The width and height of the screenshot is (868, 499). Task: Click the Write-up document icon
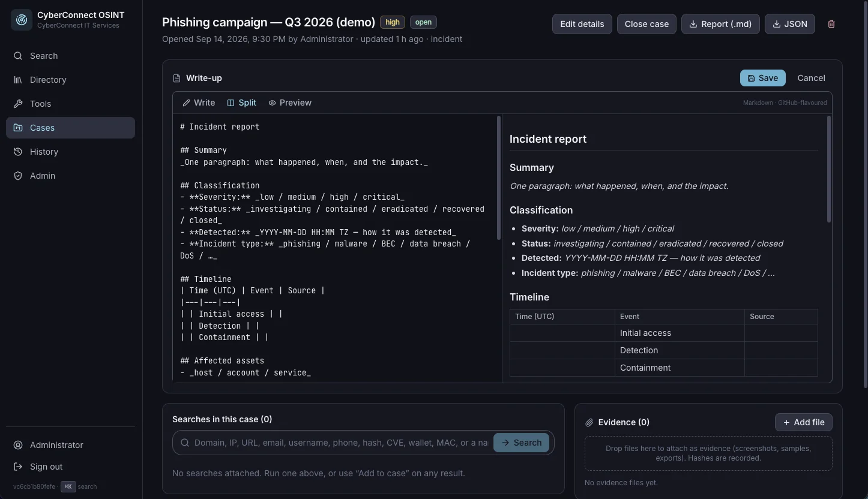[176, 78]
